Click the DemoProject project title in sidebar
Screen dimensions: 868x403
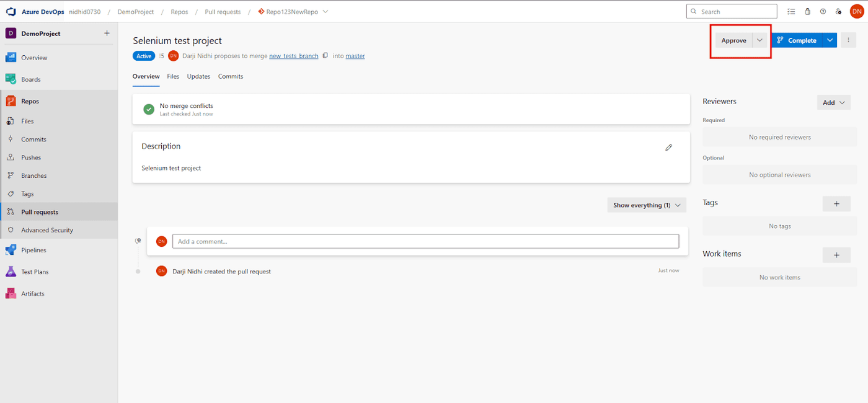tap(41, 33)
